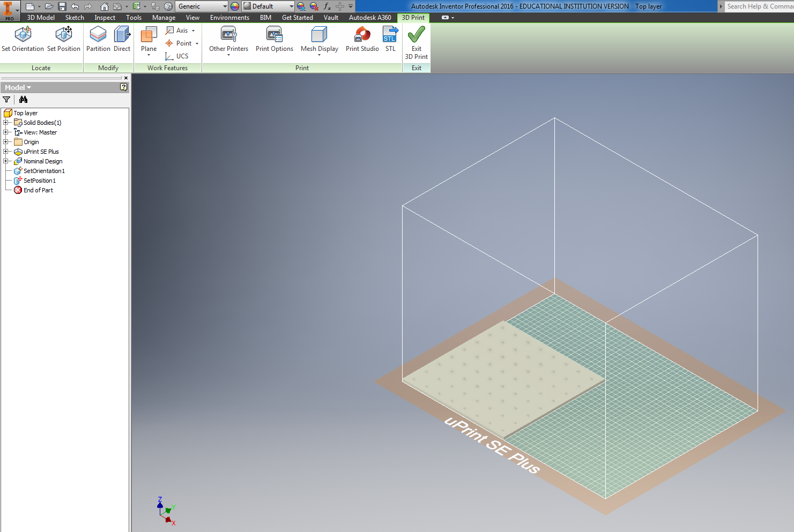Expand the View: Master node
This screenshot has width=794, height=532.
click(x=6, y=132)
